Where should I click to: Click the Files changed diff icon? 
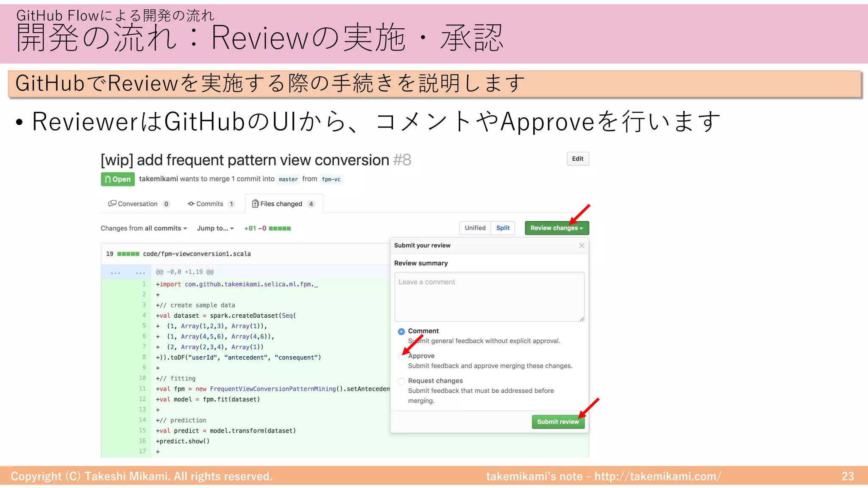[255, 204]
